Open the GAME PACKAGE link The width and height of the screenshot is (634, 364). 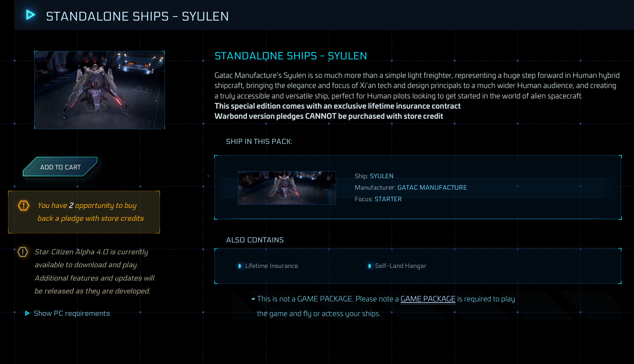coord(428,299)
